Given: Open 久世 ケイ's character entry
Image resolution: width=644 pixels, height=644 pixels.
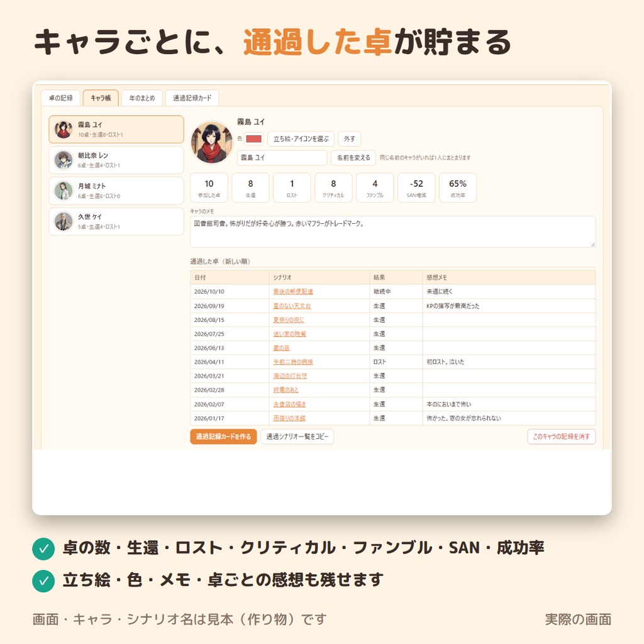Looking at the screenshot, I should (x=116, y=221).
